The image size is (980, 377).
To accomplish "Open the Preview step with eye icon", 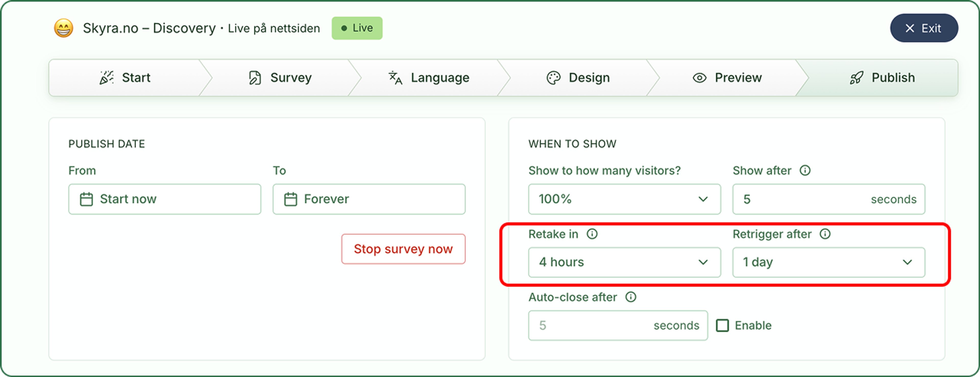I will click(x=727, y=78).
